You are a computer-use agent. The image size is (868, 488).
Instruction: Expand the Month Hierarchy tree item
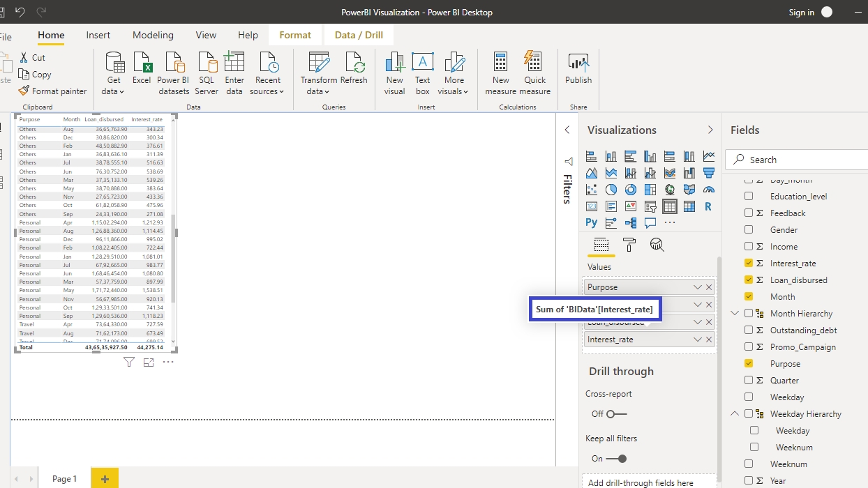735,314
